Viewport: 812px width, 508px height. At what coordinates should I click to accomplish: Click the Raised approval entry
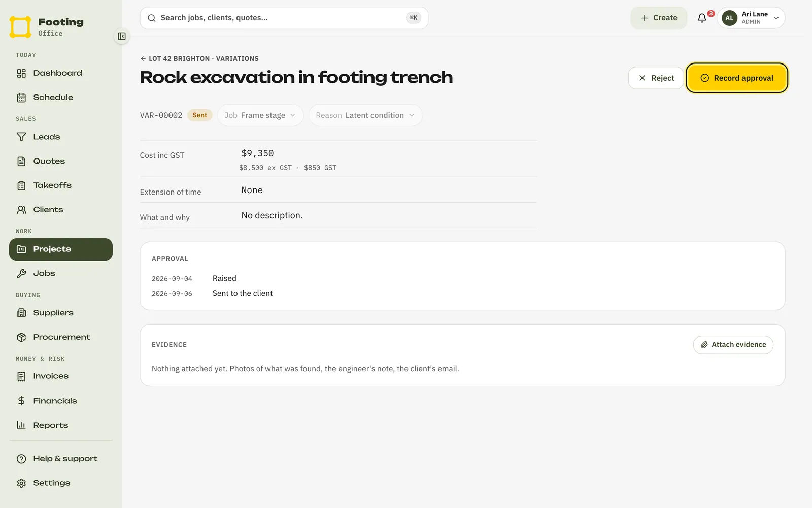point(224,278)
